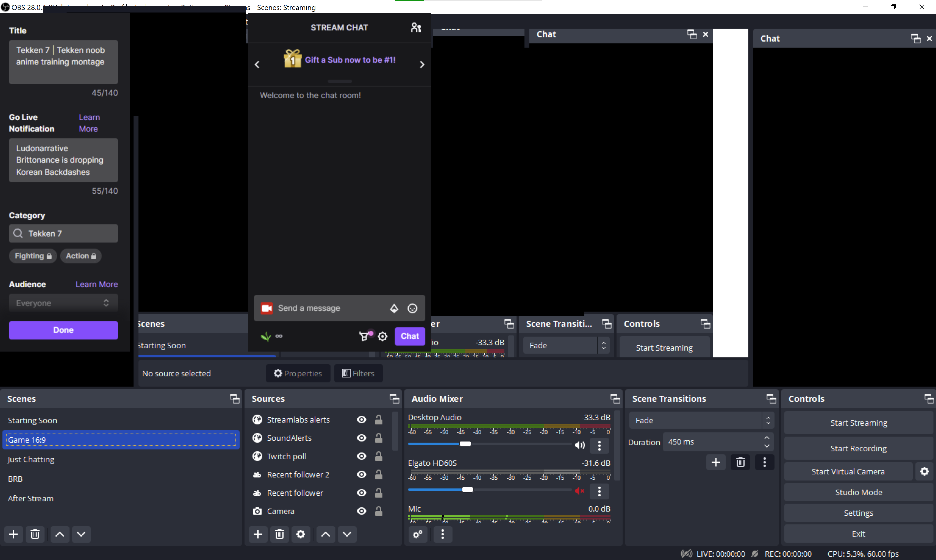Image resolution: width=936 pixels, height=560 pixels.
Task: Unmute the Elgato HD60S audio
Action: coord(580,491)
